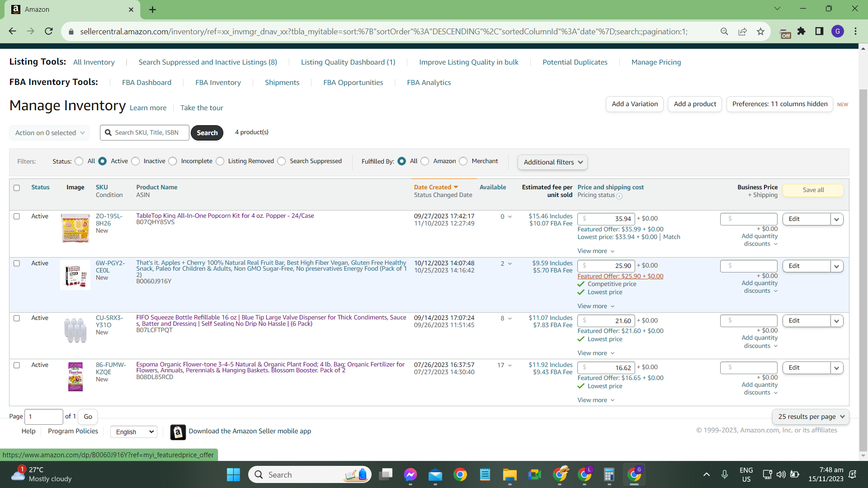Image resolution: width=868 pixels, height=488 pixels.
Task: Open the Calculator app in taskbar
Action: 609,474
